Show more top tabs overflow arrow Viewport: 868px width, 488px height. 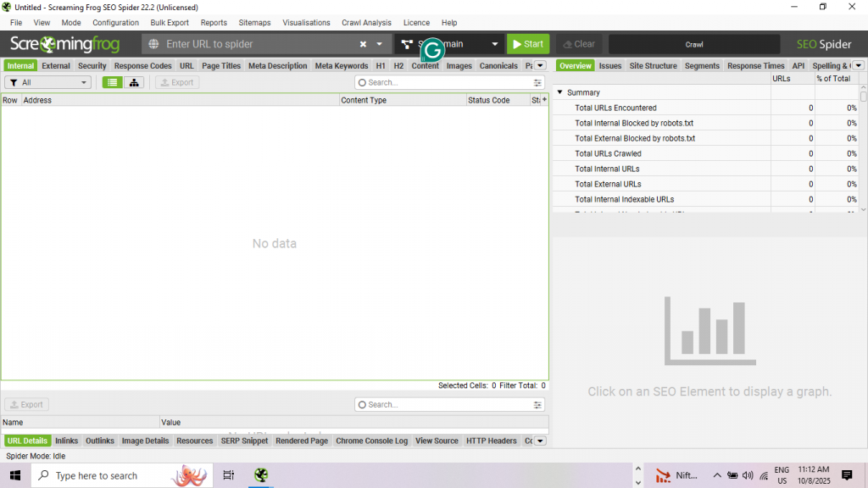point(540,65)
